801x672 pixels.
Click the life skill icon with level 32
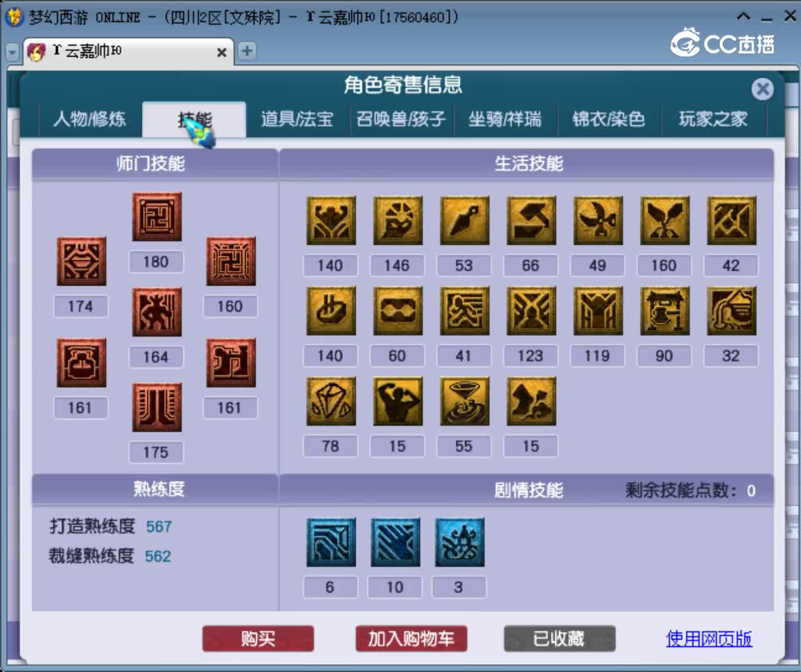click(x=732, y=311)
